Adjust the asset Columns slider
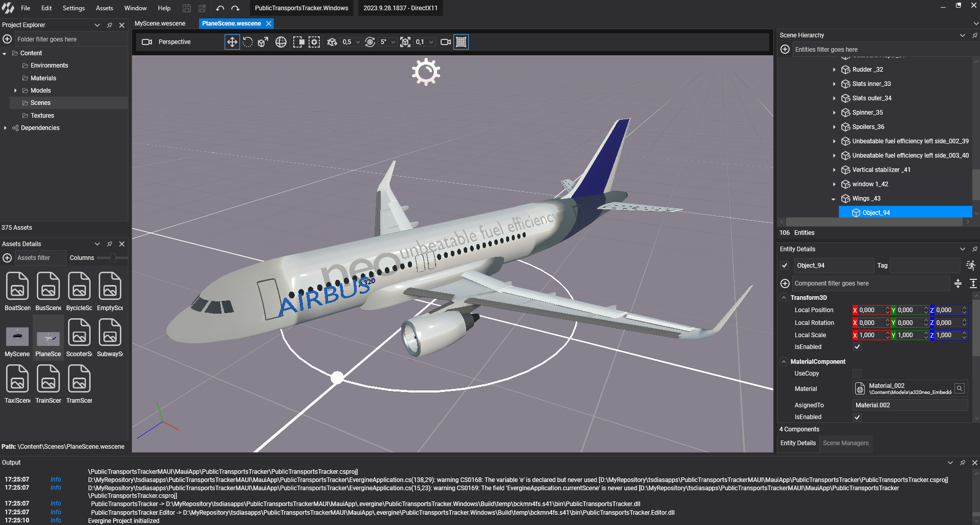 point(112,258)
